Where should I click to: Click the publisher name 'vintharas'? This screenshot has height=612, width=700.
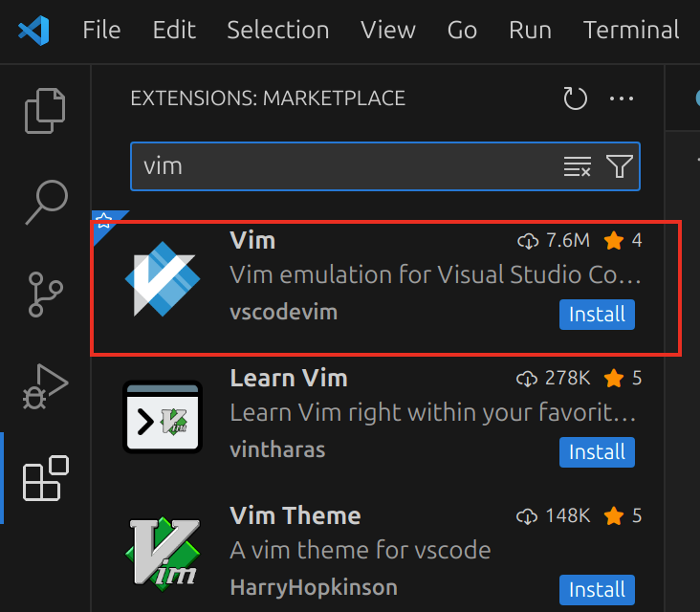coord(277,449)
